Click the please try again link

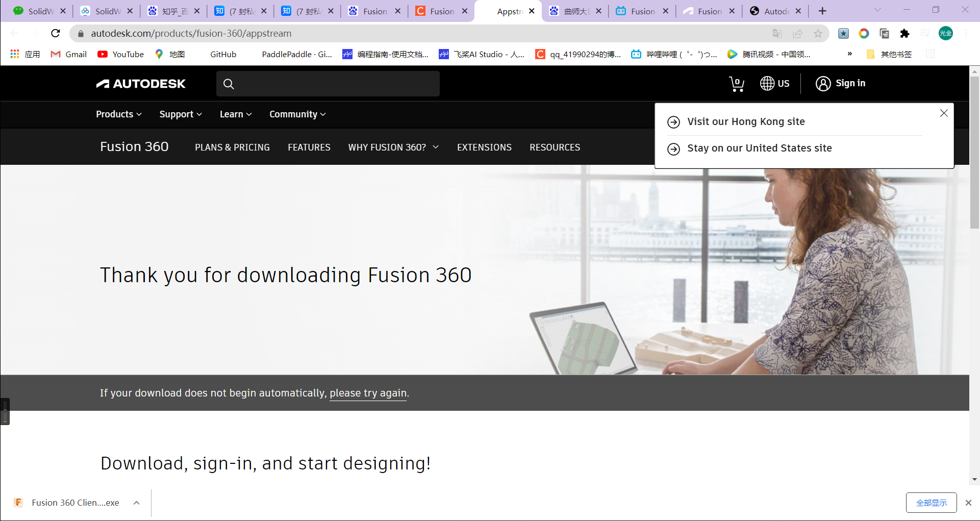[367, 393]
